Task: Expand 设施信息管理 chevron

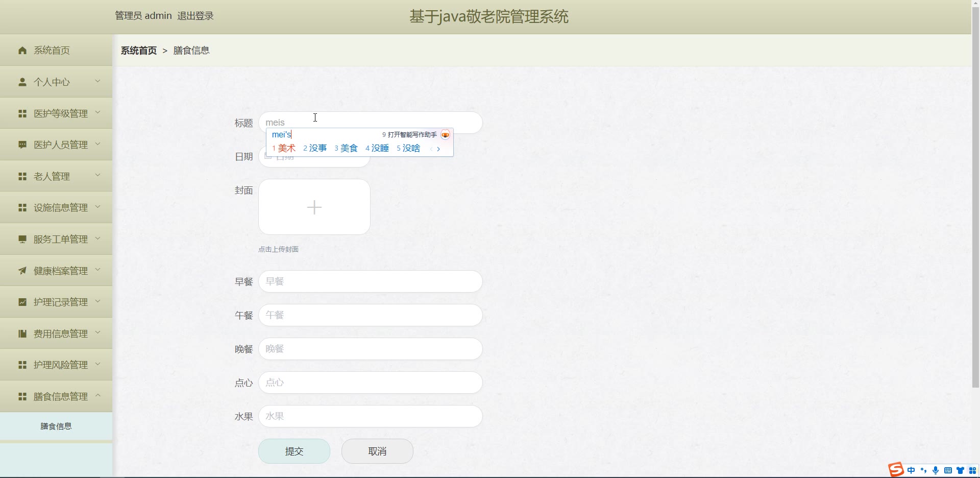Action: pos(98,206)
